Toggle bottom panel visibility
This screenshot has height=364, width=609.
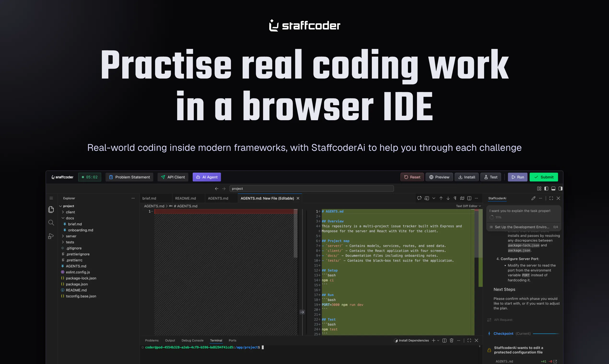pos(554,189)
